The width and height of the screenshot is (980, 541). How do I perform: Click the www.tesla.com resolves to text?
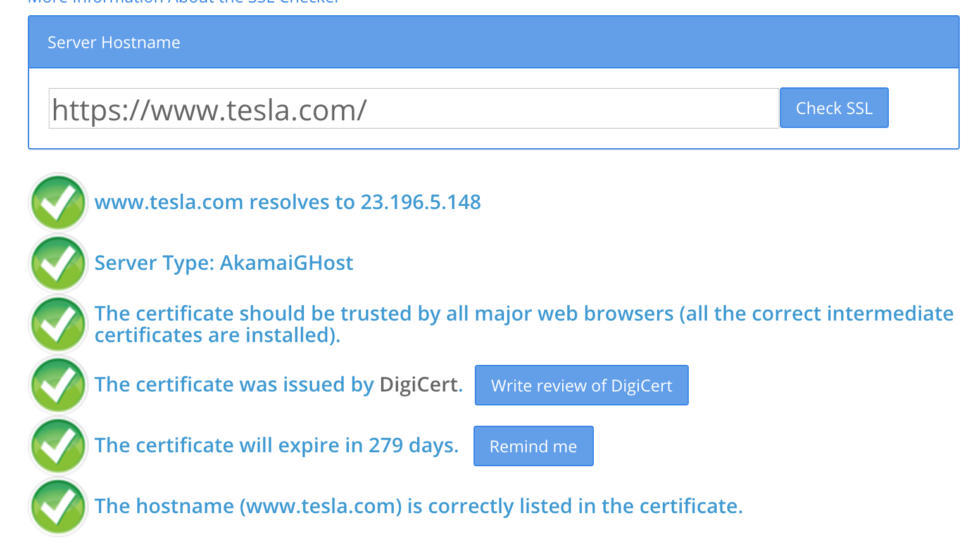click(225, 202)
